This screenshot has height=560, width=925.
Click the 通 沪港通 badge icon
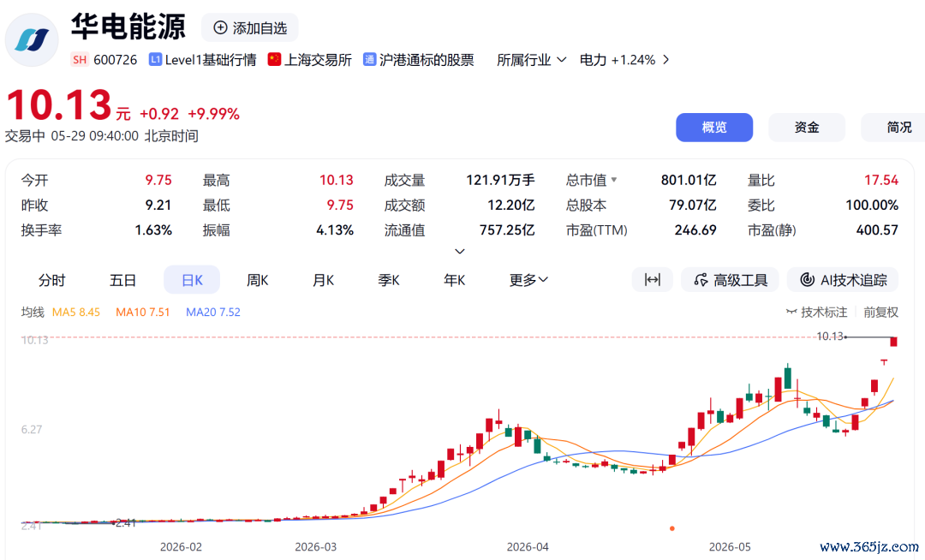coord(369,60)
